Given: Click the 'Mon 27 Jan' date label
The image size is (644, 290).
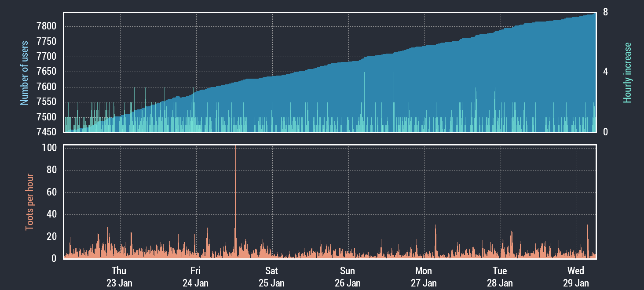Looking at the screenshot, I should point(424,276).
